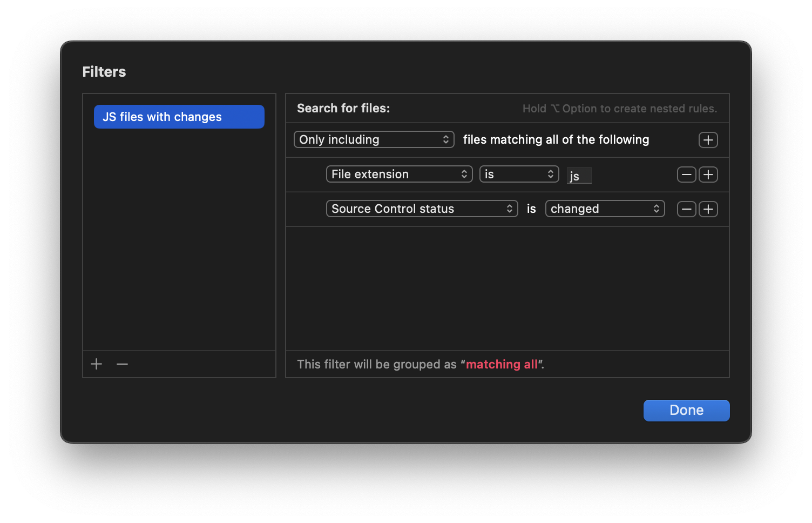Remove the Source Control status rule
The width and height of the screenshot is (812, 523).
[x=687, y=209]
